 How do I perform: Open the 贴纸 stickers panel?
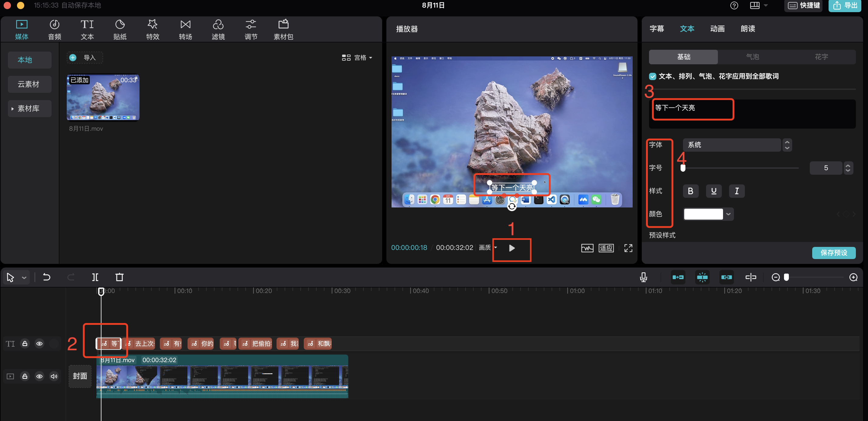tap(119, 29)
